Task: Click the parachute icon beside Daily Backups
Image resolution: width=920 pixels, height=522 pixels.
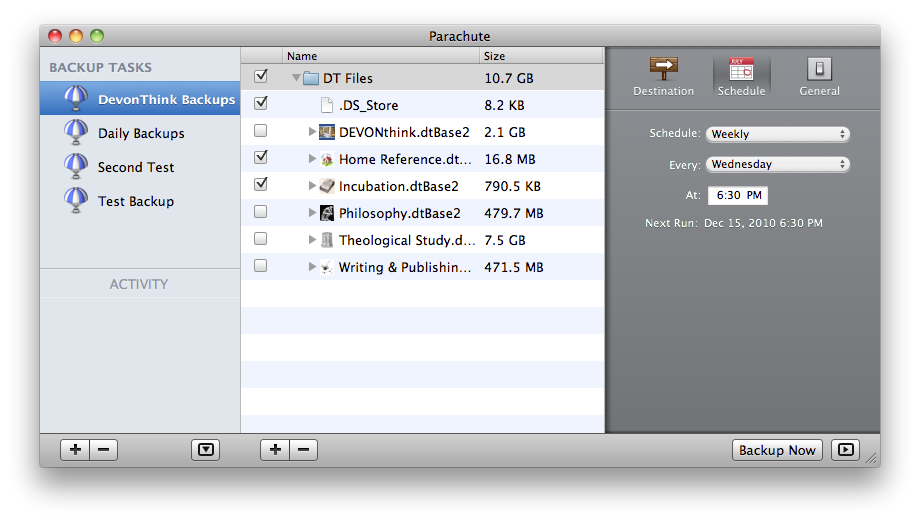Action: (76, 132)
